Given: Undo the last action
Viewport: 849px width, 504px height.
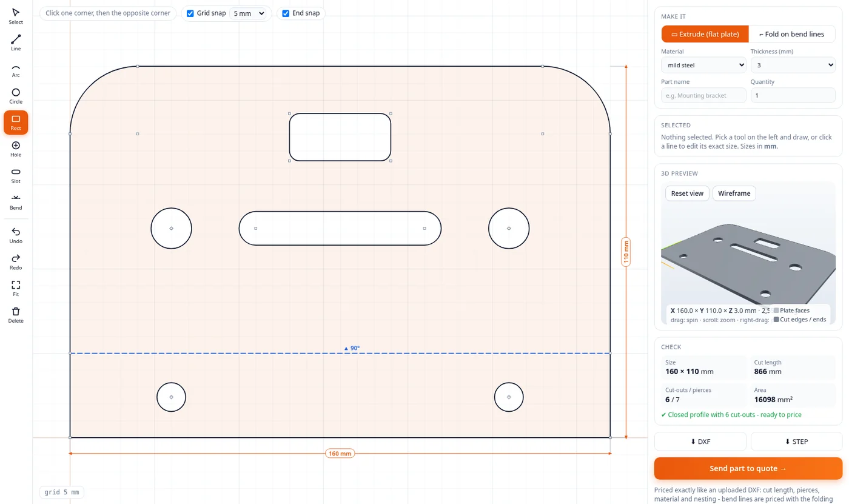Looking at the screenshot, I should click(x=16, y=236).
